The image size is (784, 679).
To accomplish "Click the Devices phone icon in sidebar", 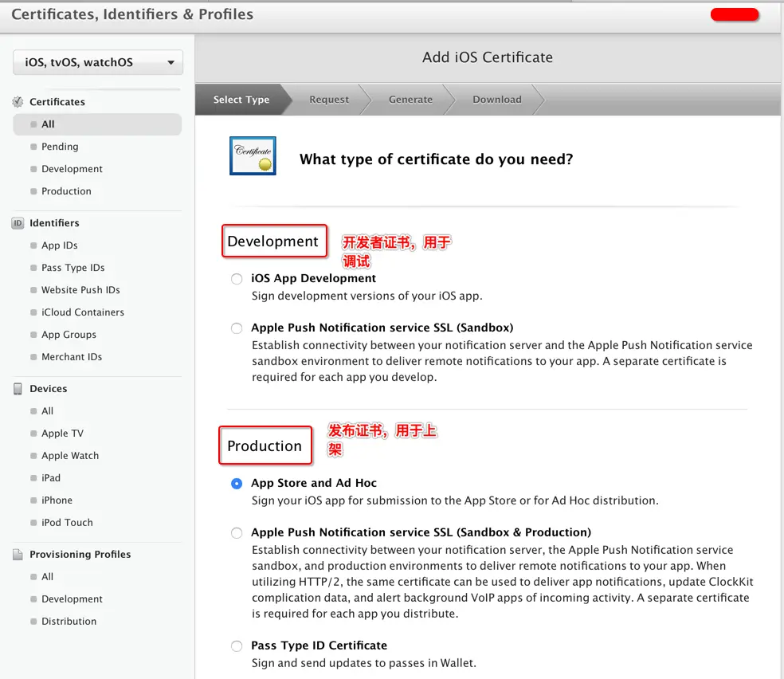I will 18,388.
